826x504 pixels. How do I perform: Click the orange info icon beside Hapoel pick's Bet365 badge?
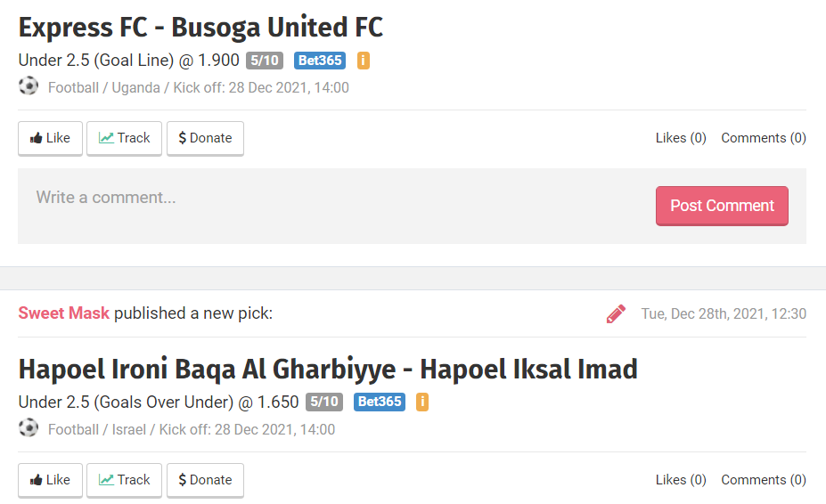coord(422,402)
